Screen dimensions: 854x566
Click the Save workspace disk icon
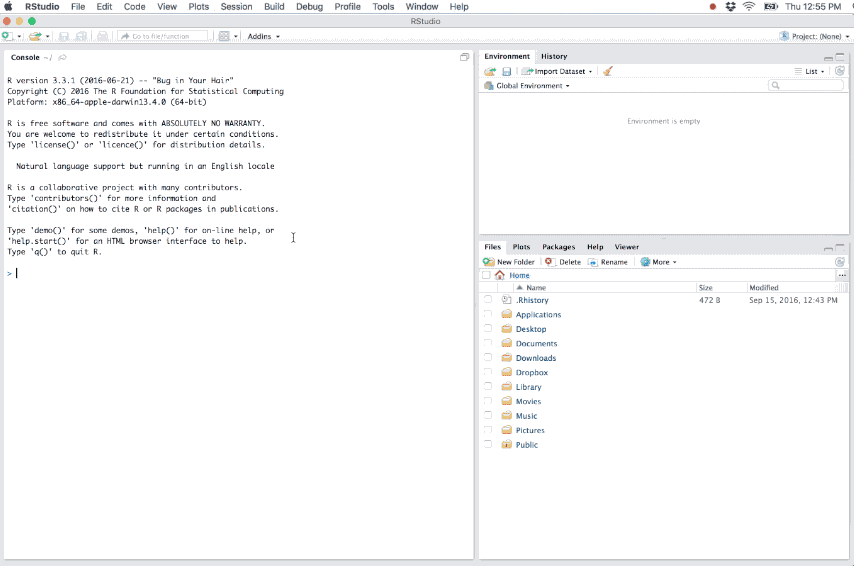tap(507, 71)
